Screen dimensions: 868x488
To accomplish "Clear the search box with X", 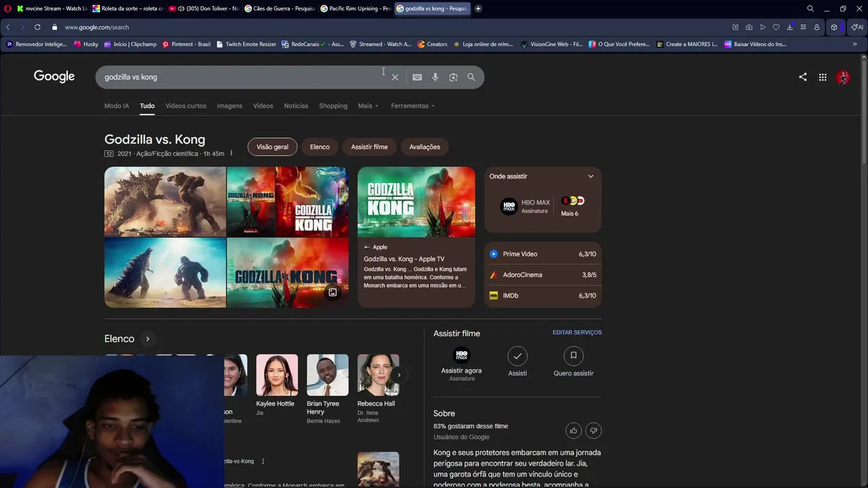I will click(395, 77).
